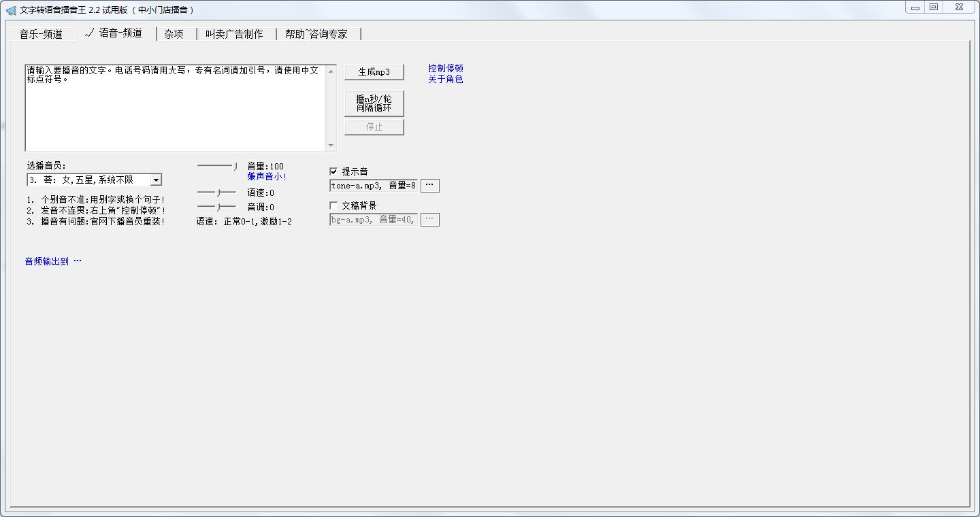Screen dimensions: 980x517
Task: Close the 文字转语音播音王 window
Action: tap(959, 7)
